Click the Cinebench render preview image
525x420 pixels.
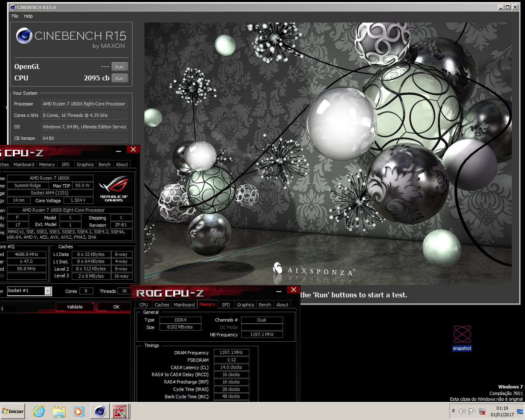[x=328, y=154]
